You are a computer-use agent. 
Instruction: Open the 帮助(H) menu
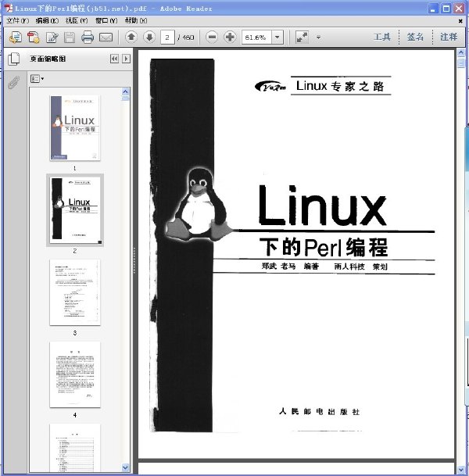click(136, 20)
